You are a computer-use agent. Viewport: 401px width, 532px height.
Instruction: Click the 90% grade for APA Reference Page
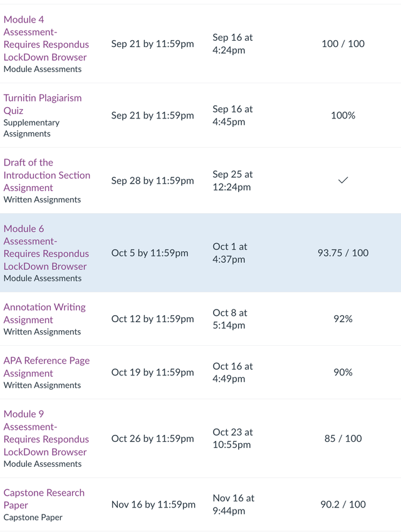click(x=342, y=372)
